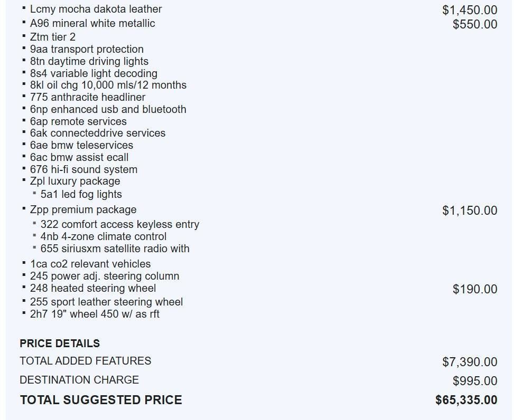
Task: Click the $1,150.00 premium package price
Action: pos(469,211)
